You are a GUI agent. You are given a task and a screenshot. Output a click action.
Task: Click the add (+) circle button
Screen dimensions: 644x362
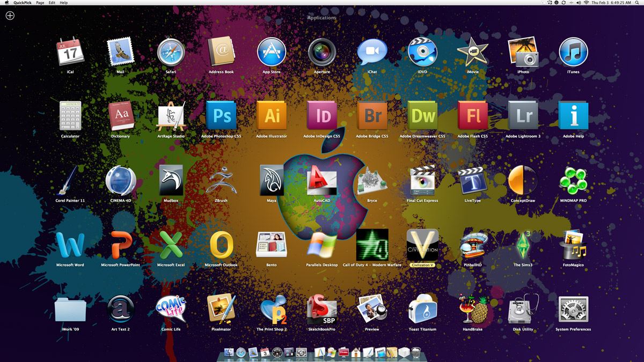click(10, 16)
